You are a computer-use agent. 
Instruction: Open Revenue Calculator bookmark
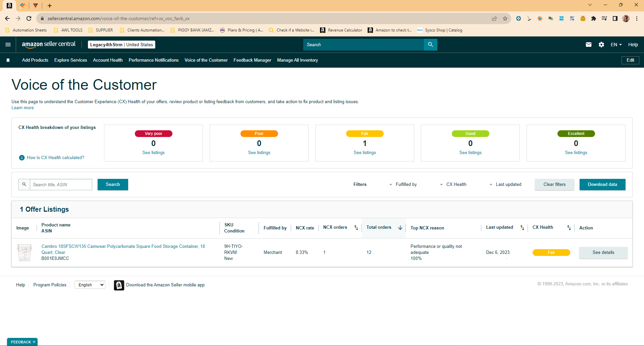coord(341,30)
